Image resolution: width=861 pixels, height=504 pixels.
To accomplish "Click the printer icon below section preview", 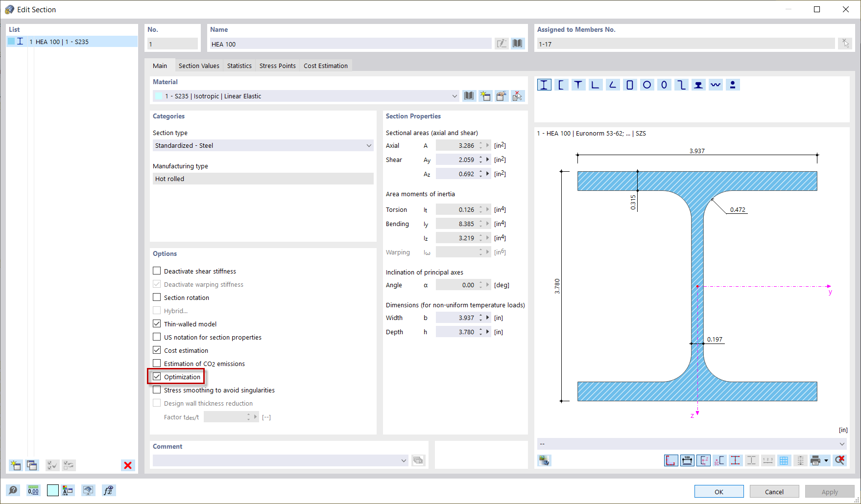I will pos(816,460).
